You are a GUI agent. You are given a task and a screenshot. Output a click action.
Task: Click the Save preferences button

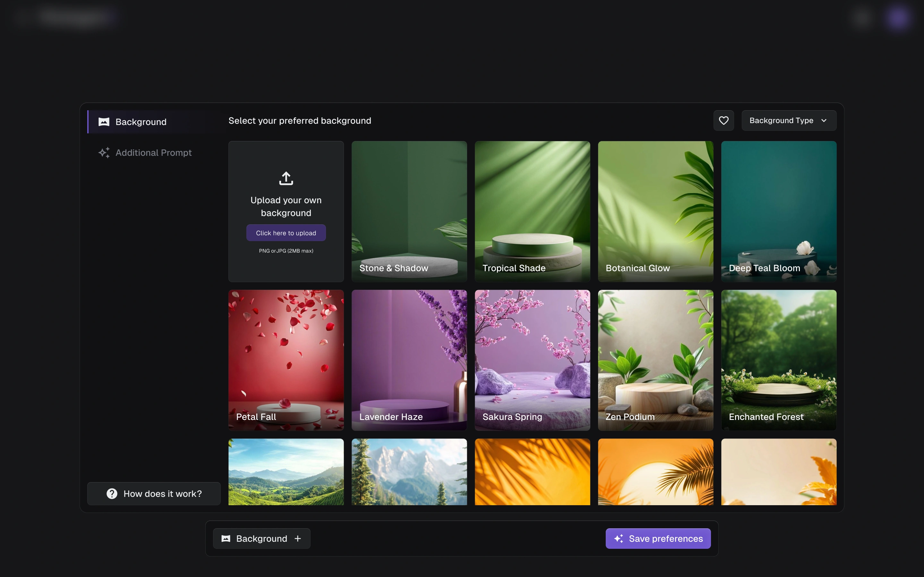(x=658, y=539)
